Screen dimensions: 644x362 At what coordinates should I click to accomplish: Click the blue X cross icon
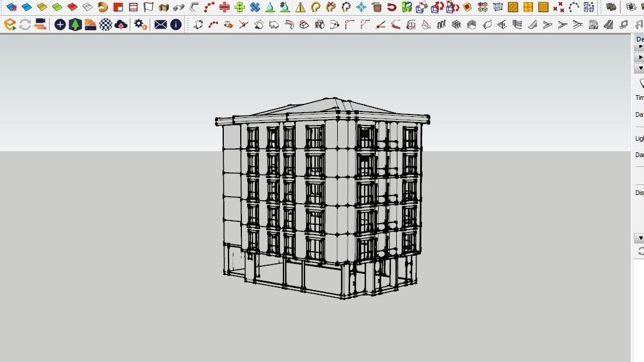(x=255, y=7)
